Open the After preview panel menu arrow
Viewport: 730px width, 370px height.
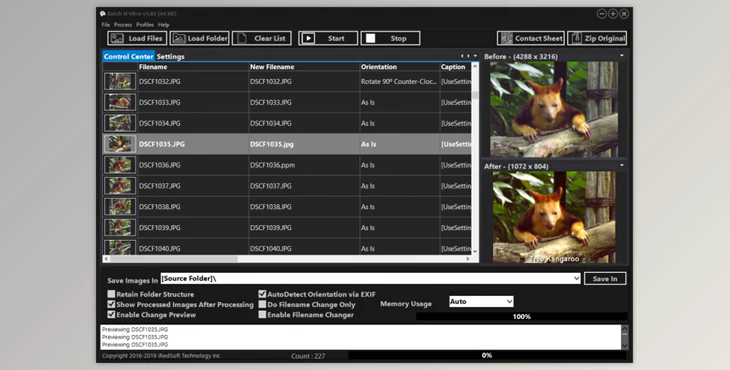(622, 166)
